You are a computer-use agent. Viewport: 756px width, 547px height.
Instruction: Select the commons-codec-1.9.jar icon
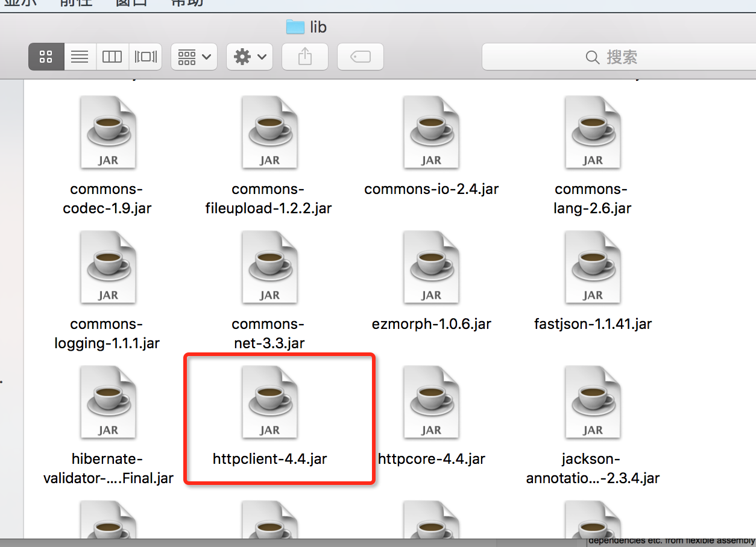coord(108,133)
